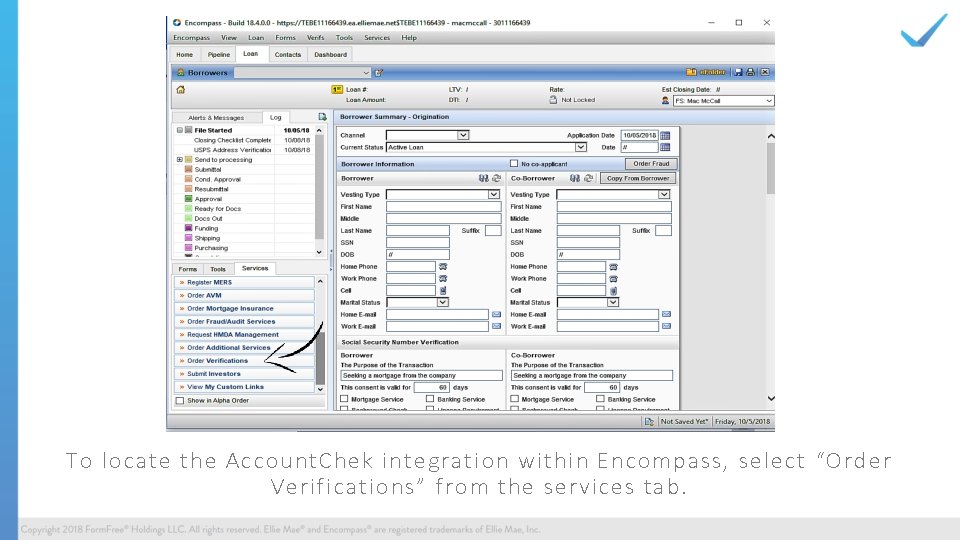Click the Borrower First Name field
This screenshot has width=960, height=540.
click(444, 207)
